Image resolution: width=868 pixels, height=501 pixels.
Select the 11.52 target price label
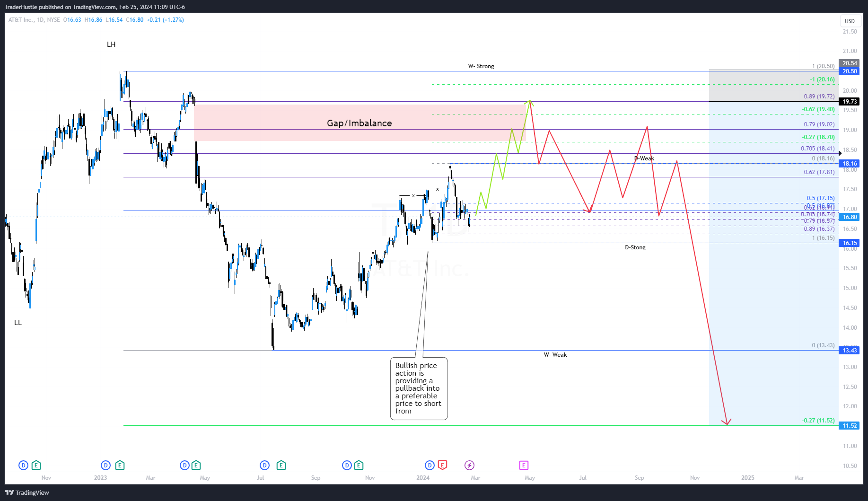[850, 426]
